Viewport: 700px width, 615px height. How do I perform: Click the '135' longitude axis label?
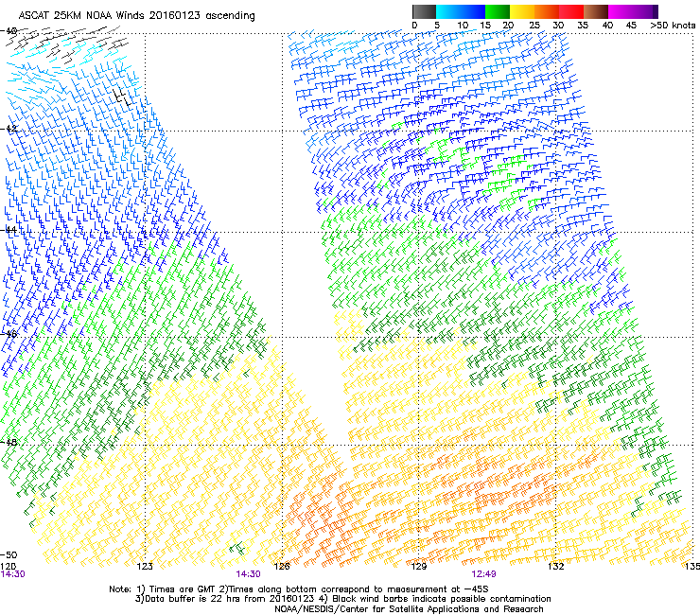pyautogui.click(x=692, y=567)
